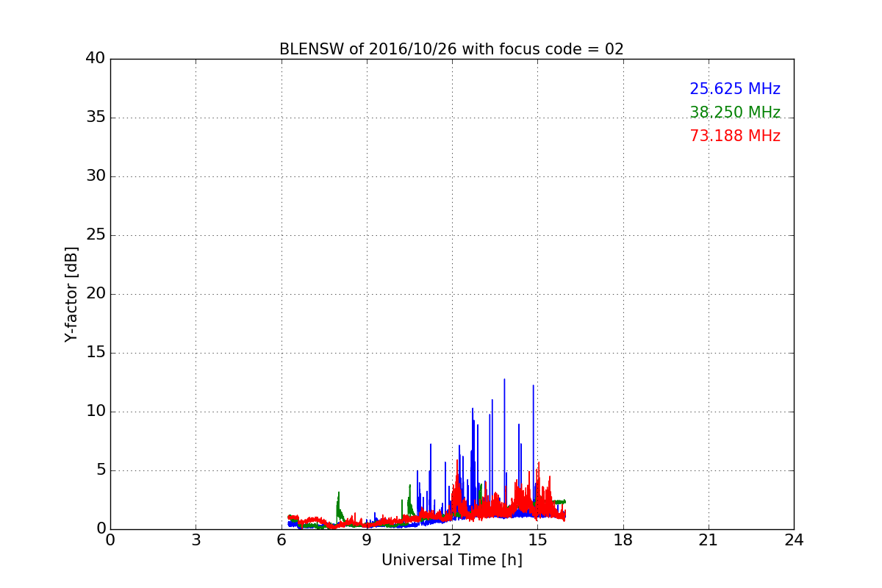Click y-axis tick label 25
This screenshot has width=882, height=588.
tap(96, 235)
